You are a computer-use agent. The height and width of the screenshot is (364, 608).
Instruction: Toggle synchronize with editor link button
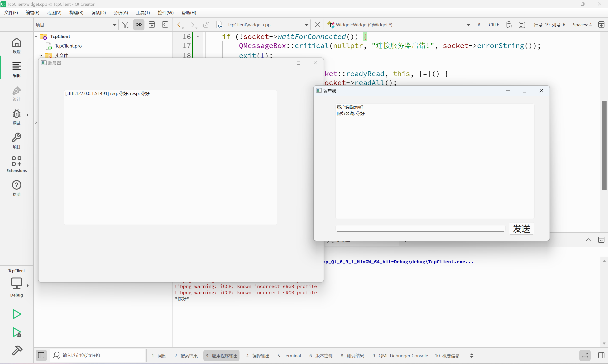[139, 25]
